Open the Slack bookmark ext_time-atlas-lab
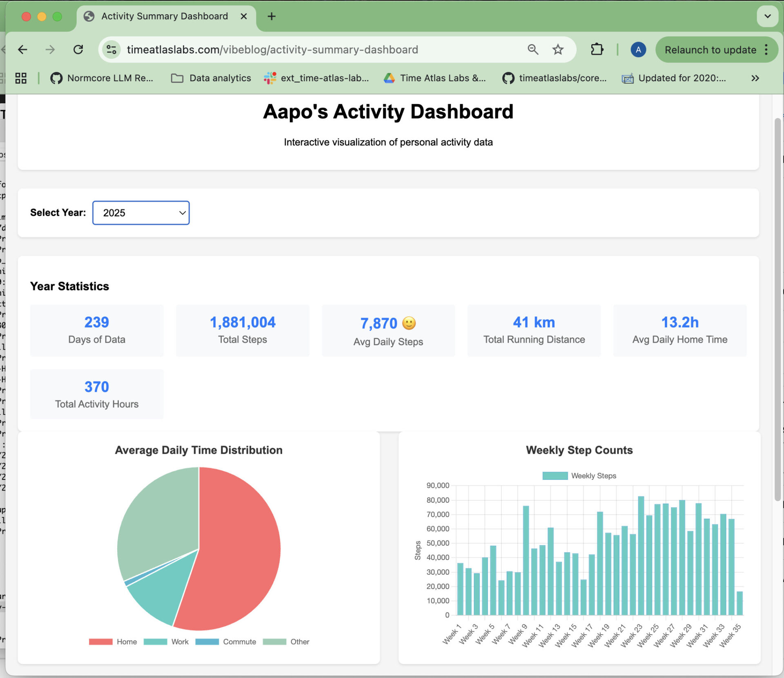This screenshot has height=678, width=784. pyautogui.click(x=316, y=78)
